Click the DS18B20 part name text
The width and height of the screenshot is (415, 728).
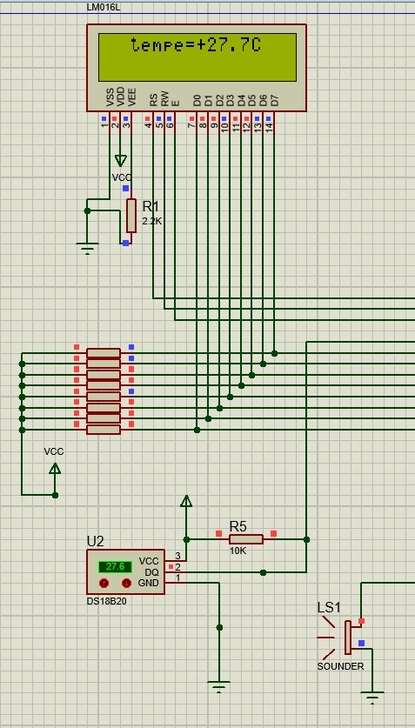pos(107,601)
